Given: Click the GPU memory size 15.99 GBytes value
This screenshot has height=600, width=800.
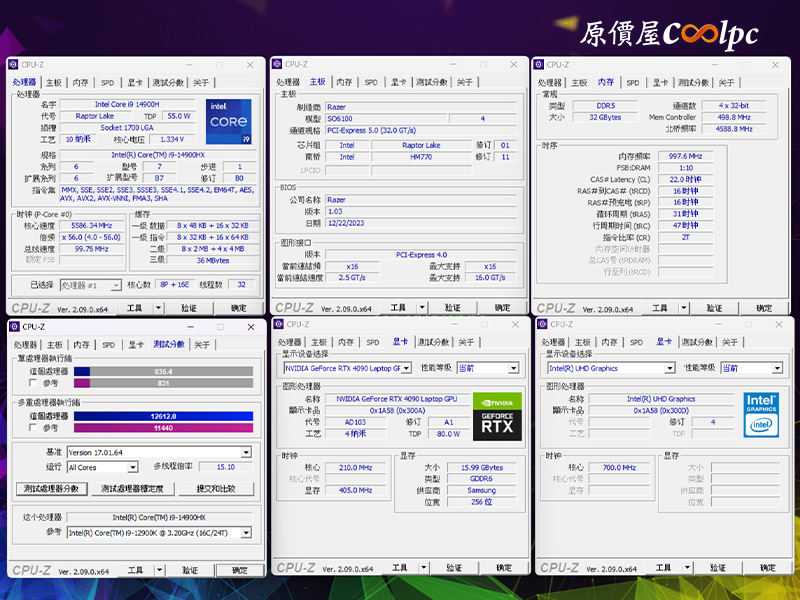Looking at the screenshot, I should [482, 467].
